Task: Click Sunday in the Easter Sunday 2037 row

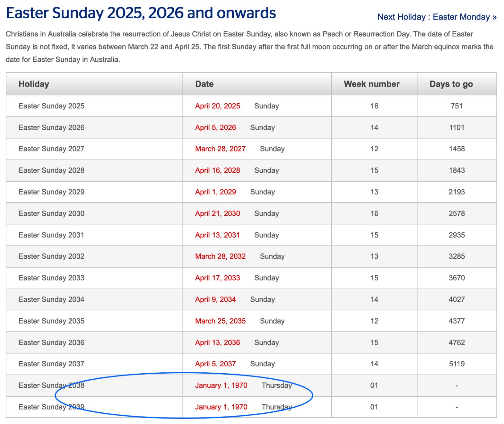Action: tap(262, 364)
